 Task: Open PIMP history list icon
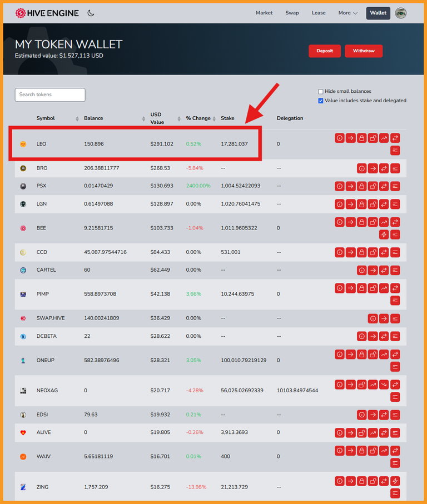(x=395, y=301)
